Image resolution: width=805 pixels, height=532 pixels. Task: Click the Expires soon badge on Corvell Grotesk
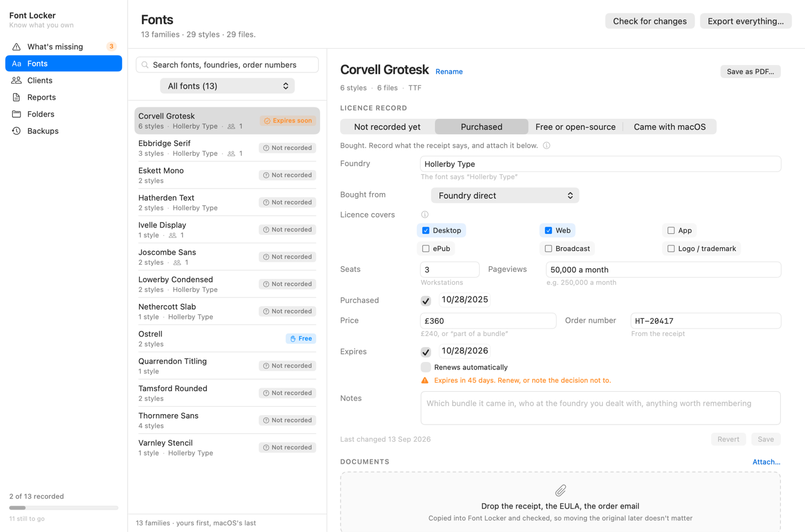tap(287, 121)
